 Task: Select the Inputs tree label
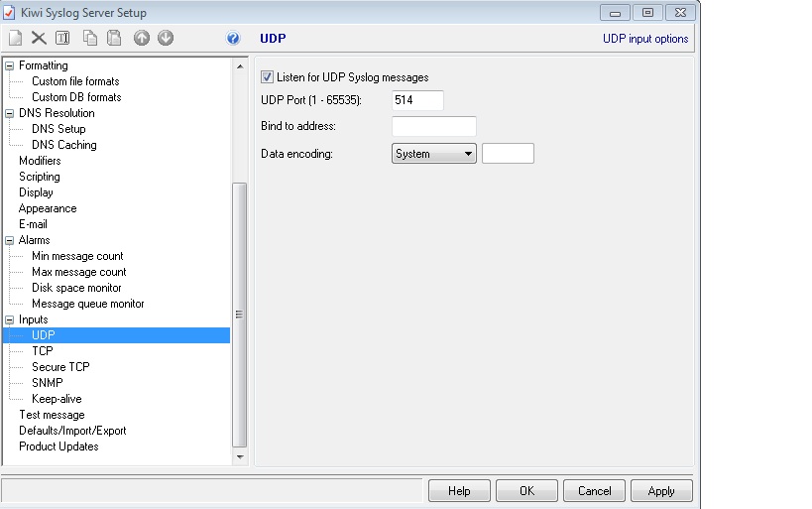(33, 319)
